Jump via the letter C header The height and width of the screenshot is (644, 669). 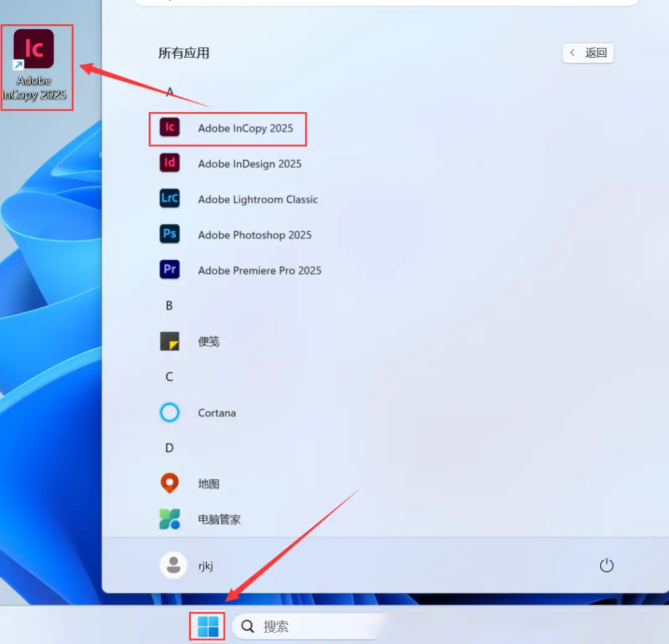169,377
